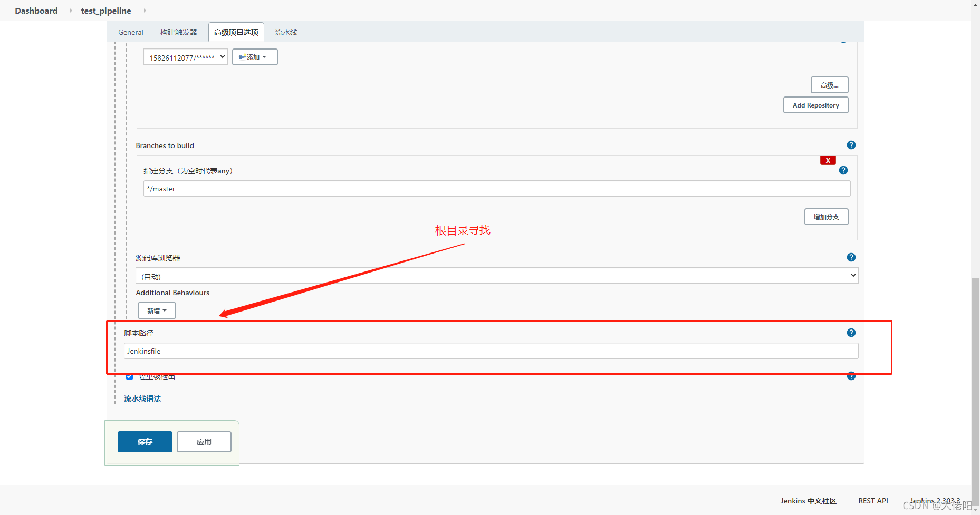Open help for Branches to build

click(x=851, y=145)
